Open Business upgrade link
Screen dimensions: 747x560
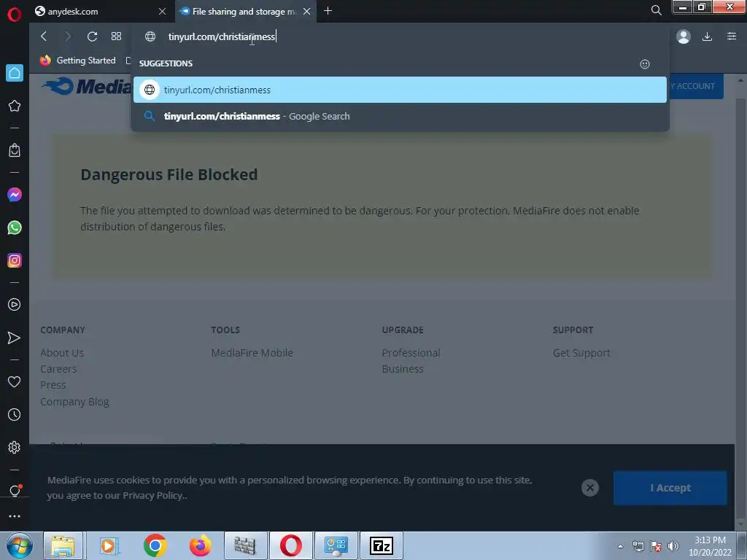tap(403, 369)
